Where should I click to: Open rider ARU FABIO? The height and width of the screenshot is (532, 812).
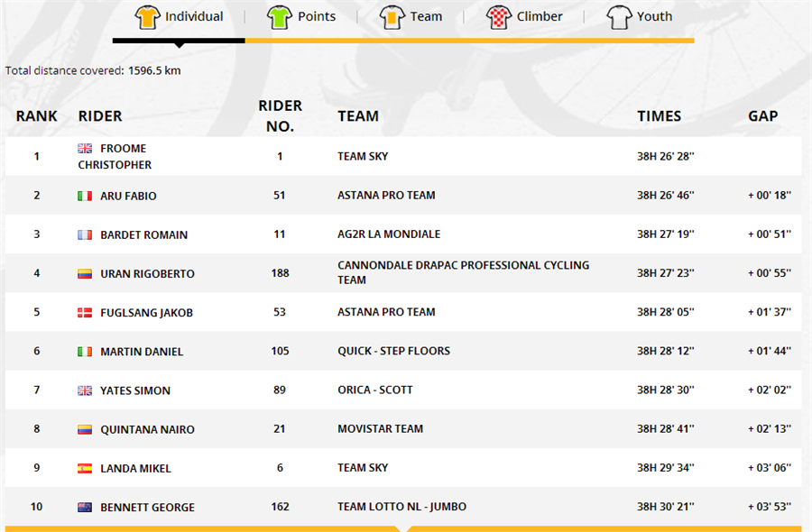[128, 197]
